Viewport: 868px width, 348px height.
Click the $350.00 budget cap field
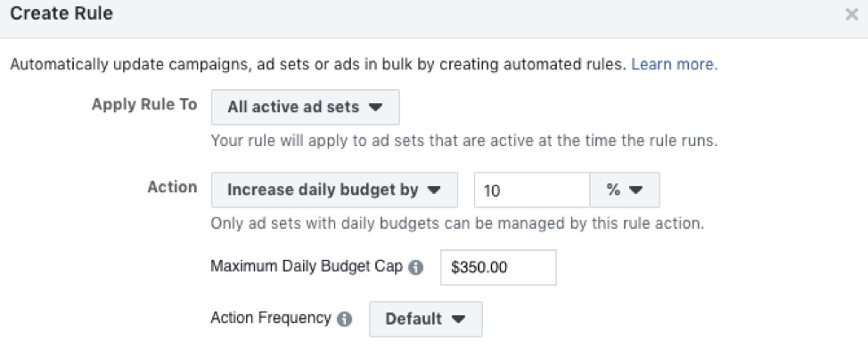(x=498, y=267)
